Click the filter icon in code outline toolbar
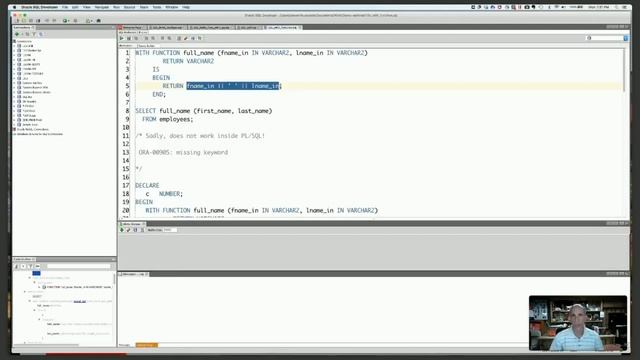 point(30,266)
